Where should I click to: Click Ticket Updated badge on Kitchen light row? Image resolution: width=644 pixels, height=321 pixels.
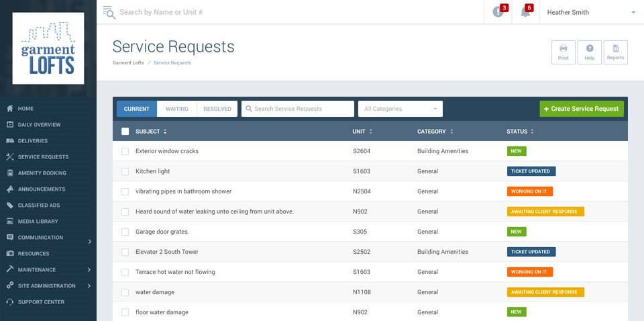531,171
